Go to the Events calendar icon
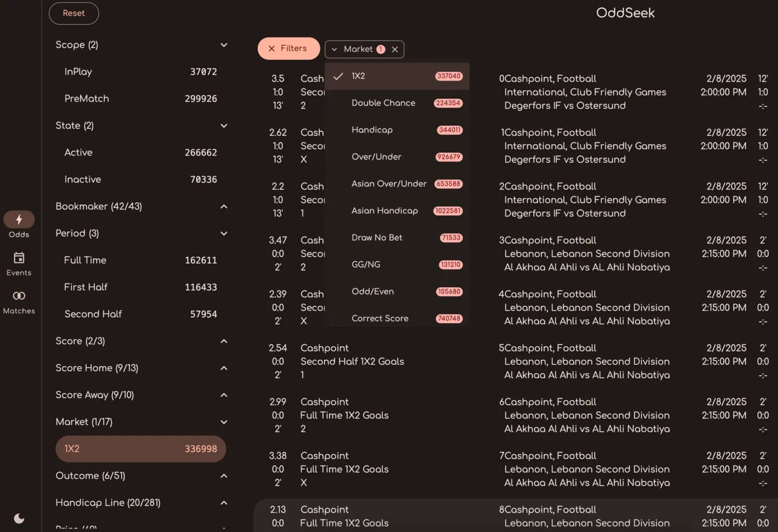The height and width of the screenshot is (532, 778). [19, 258]
